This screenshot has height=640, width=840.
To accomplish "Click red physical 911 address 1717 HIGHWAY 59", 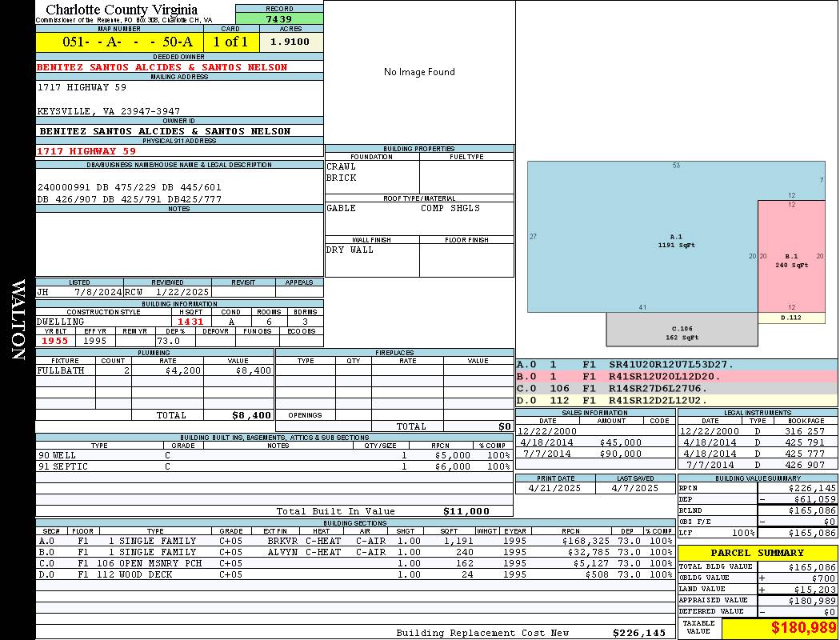I will (x=86, y=151).
